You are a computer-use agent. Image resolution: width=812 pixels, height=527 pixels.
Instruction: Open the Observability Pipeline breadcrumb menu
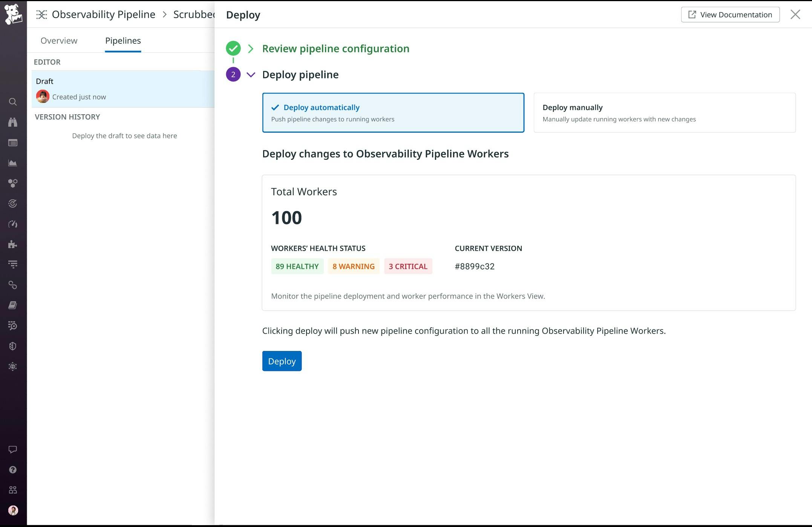pyautogui.click(x=104, y=14)
